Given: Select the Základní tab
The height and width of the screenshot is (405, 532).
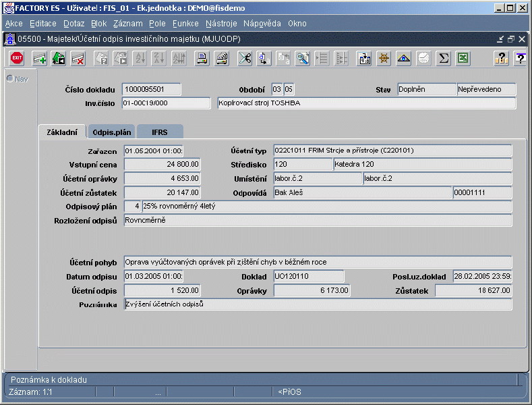Looking at the screenshot, I should [61, 132].
